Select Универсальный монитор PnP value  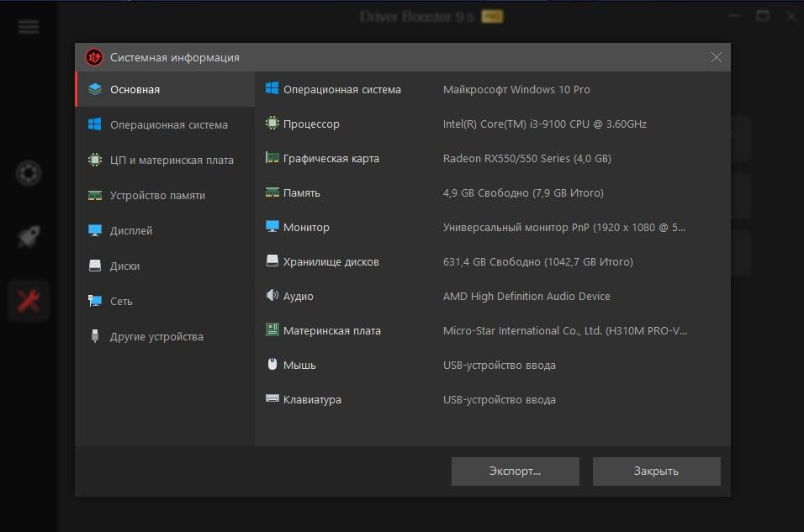pos(564,228)
